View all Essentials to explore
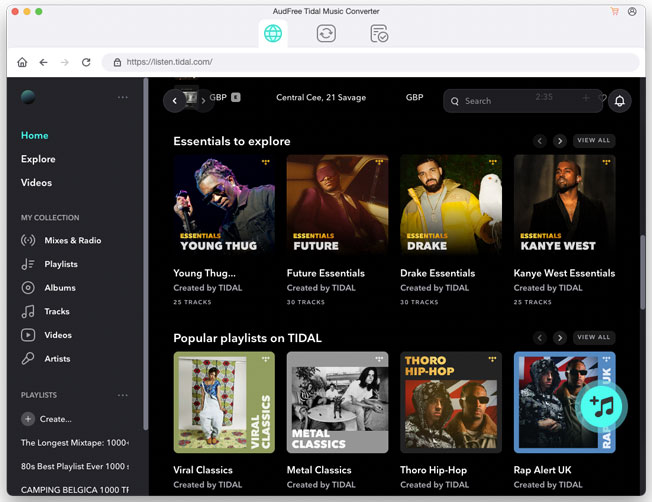The height and width of the screenshot is (502, 652). tap(593, 141)
